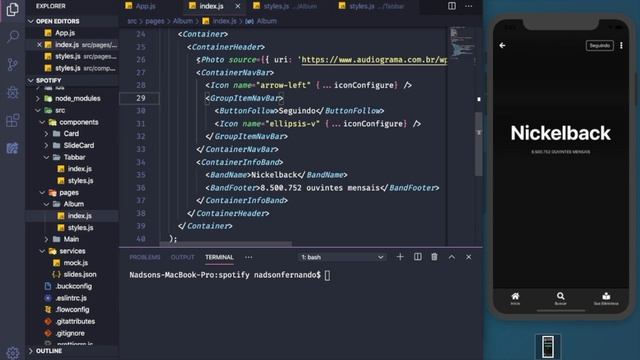Expand the Main folder
The image size is (640, 360).
click(46, 239)
